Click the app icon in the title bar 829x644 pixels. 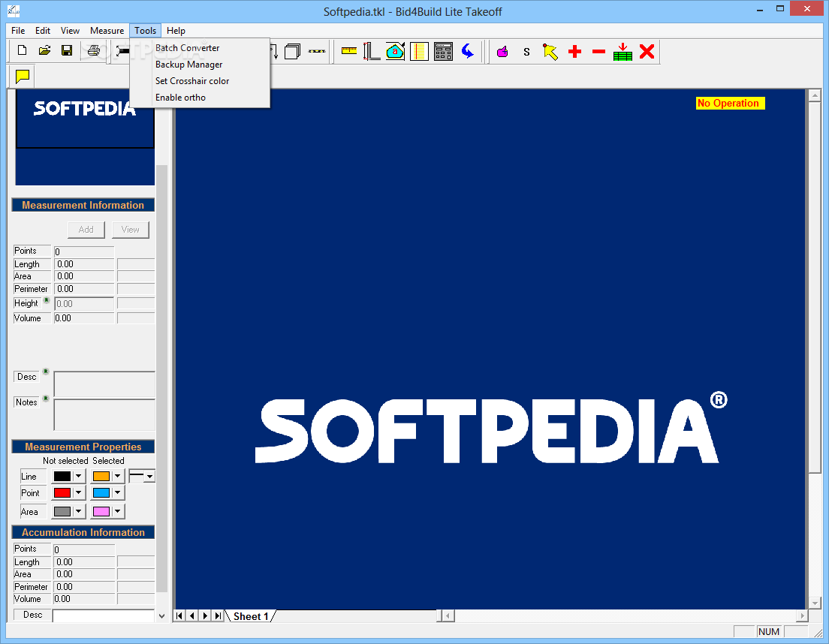14,11
